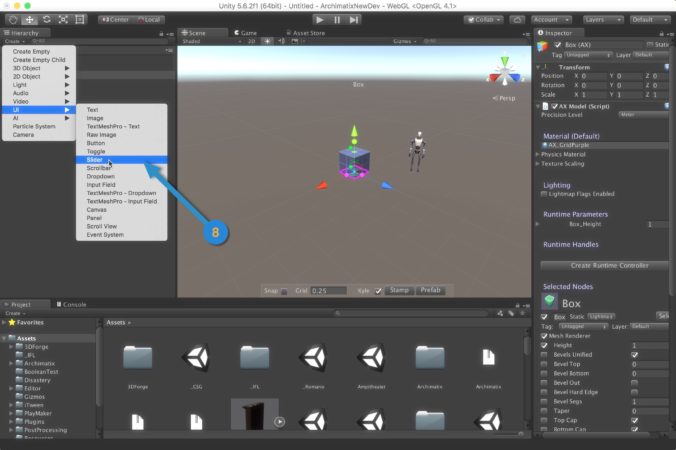Open the Account dropdown
Screen dimensions: 676x450
(551, 20)
